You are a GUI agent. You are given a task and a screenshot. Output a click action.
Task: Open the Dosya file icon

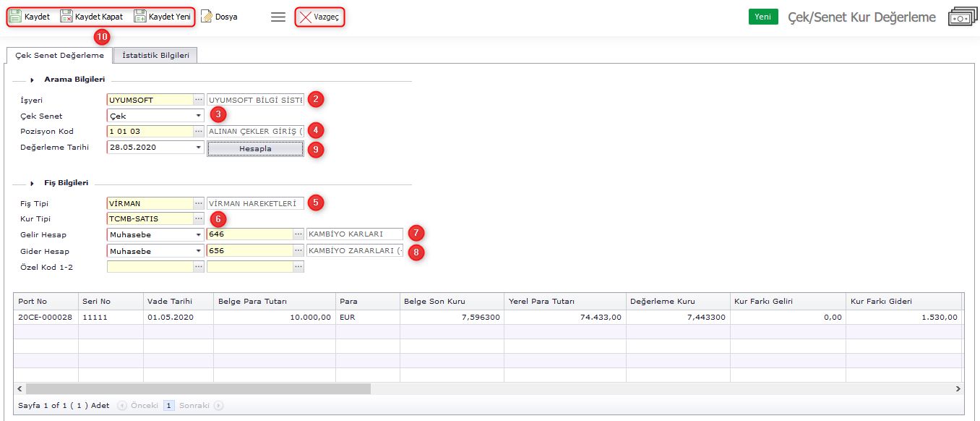pos(207,17)
